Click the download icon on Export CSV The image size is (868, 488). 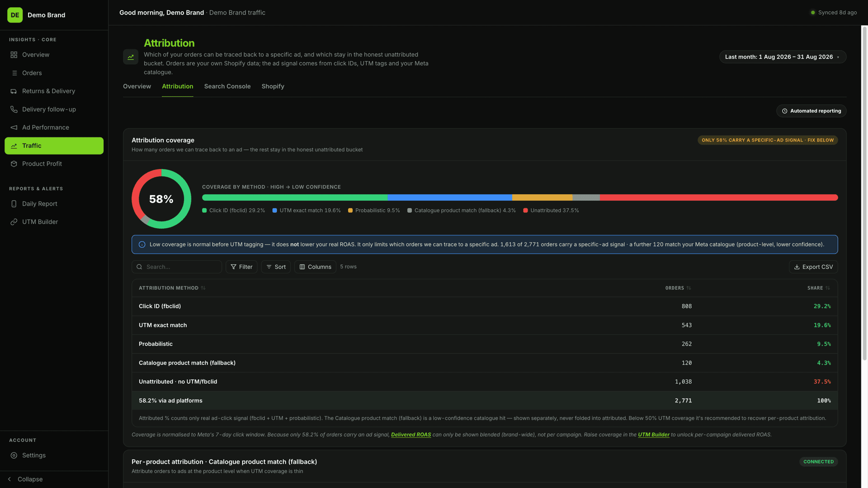(x=797, y=267)
